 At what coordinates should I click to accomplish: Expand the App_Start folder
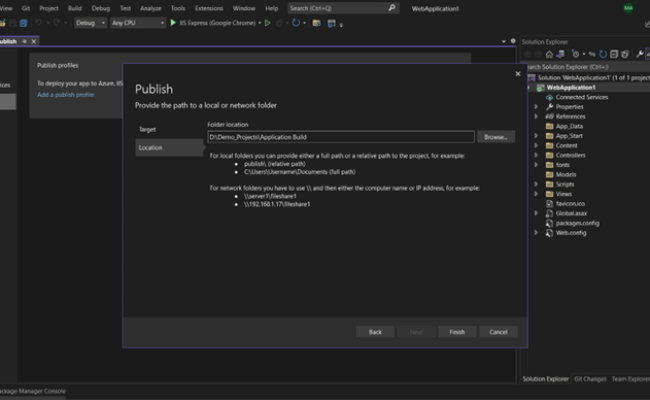[x=536, y=136]
